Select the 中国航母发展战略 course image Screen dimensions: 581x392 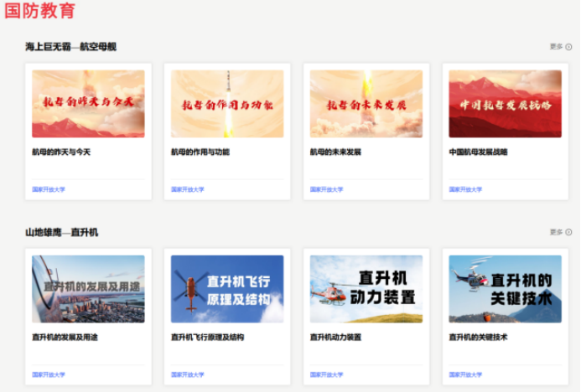click(505, 104)
